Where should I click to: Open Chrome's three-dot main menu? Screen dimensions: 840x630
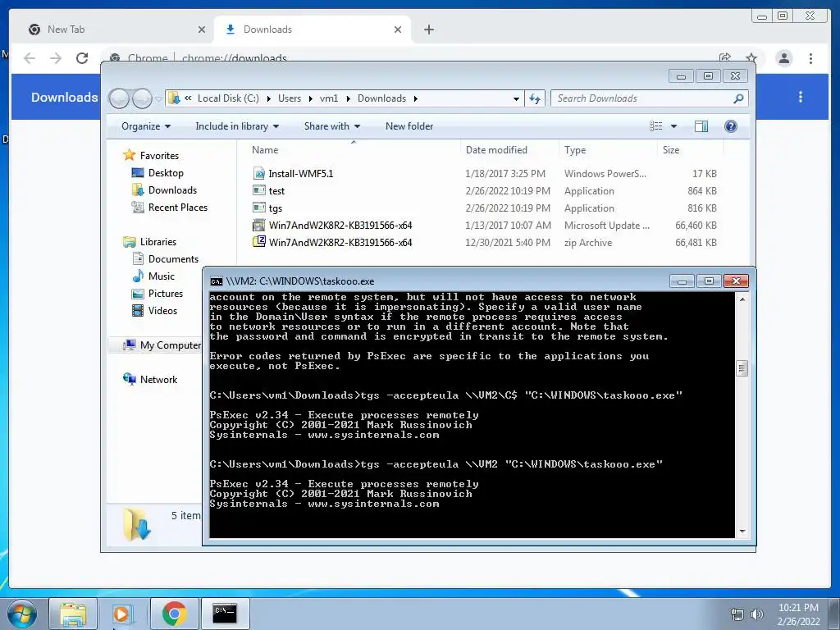pos(810,58)
